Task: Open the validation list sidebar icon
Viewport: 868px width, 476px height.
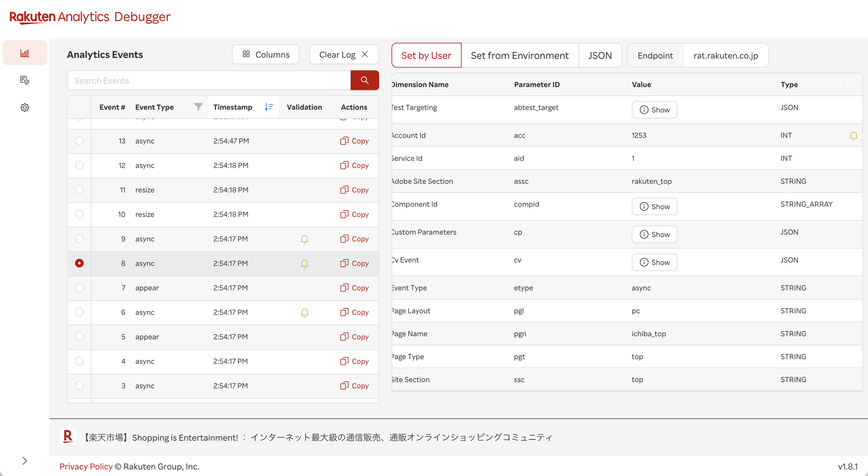Action: (24, 80)
